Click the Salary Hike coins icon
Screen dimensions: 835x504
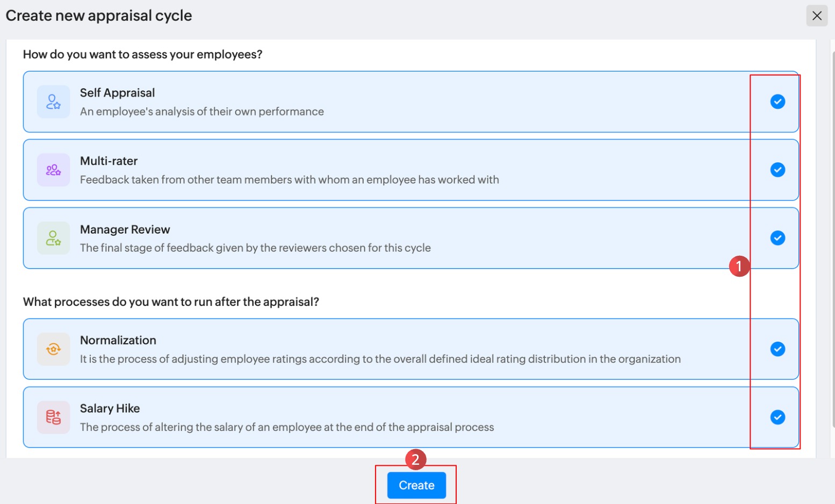click(x=53, y=417)
